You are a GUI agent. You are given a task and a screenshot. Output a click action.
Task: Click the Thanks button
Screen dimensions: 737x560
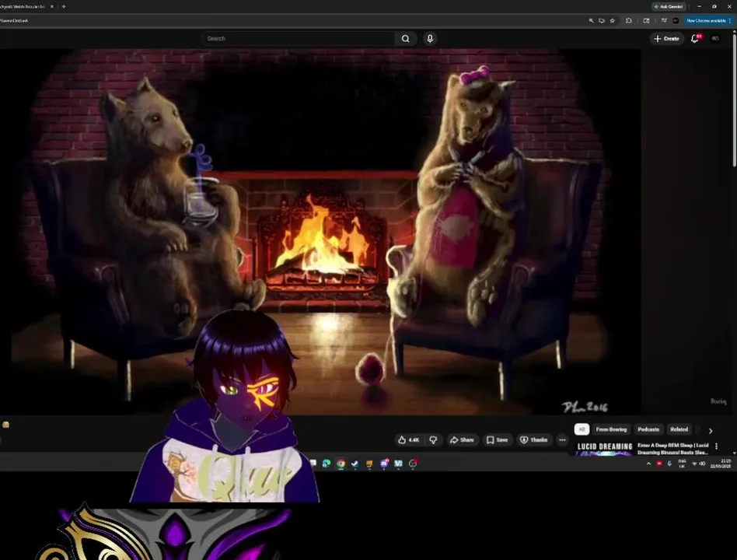pos(533,439)
